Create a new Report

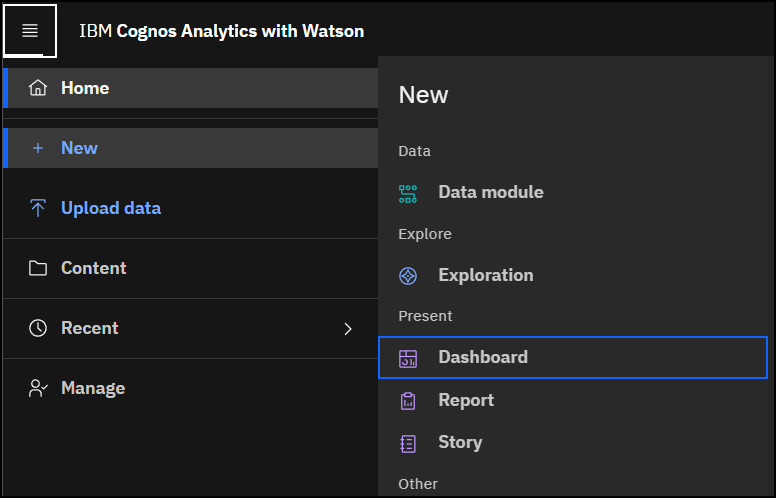(573, 400)
